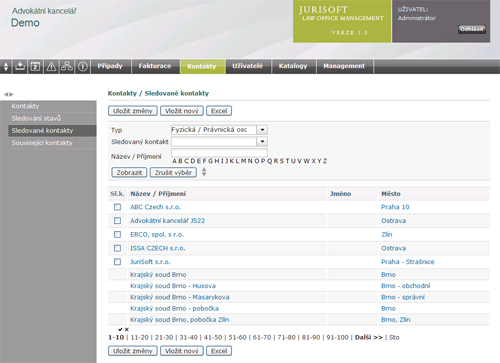Click the Brno - obchodní city cell
This screenshot has width=500, height=363.
tap(406, 286)
